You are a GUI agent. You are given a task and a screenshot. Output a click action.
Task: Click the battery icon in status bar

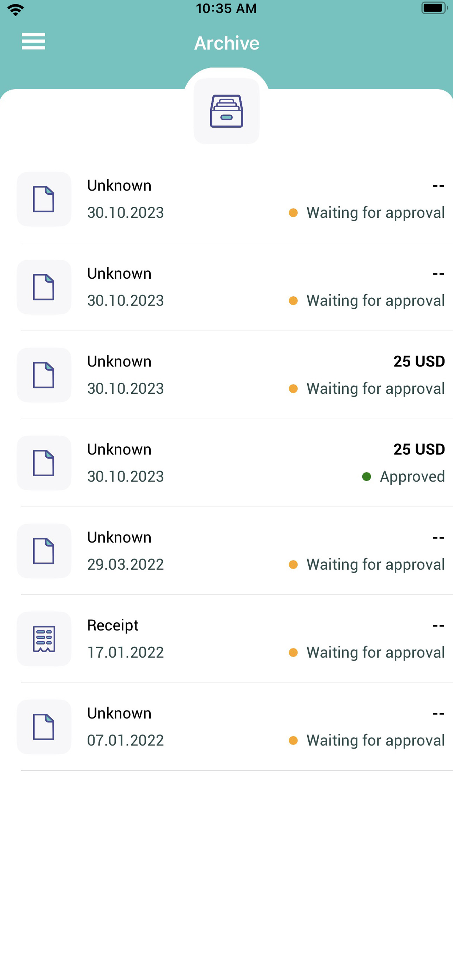tap(434, 8)
